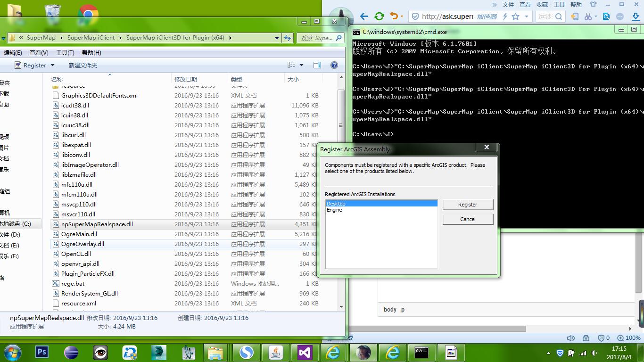Screen dimensions: 644x362
Task: Click the Java icon in taskbar
Action: (276, 352)
